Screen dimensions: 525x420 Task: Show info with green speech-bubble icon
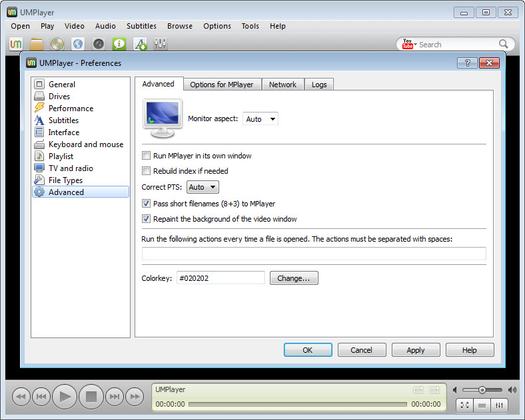pos(119,44)
